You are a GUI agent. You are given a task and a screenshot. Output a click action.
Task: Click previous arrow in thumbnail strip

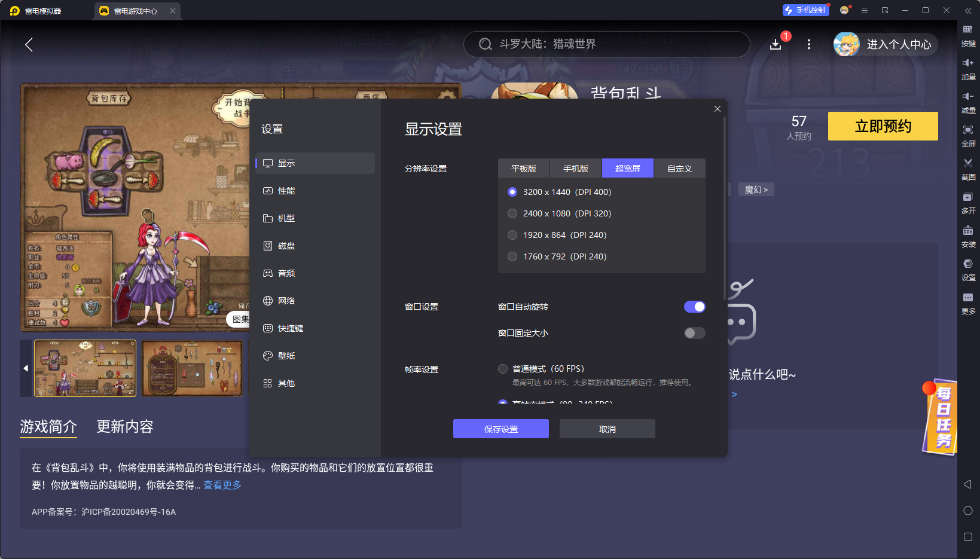(x=26, y=368)
